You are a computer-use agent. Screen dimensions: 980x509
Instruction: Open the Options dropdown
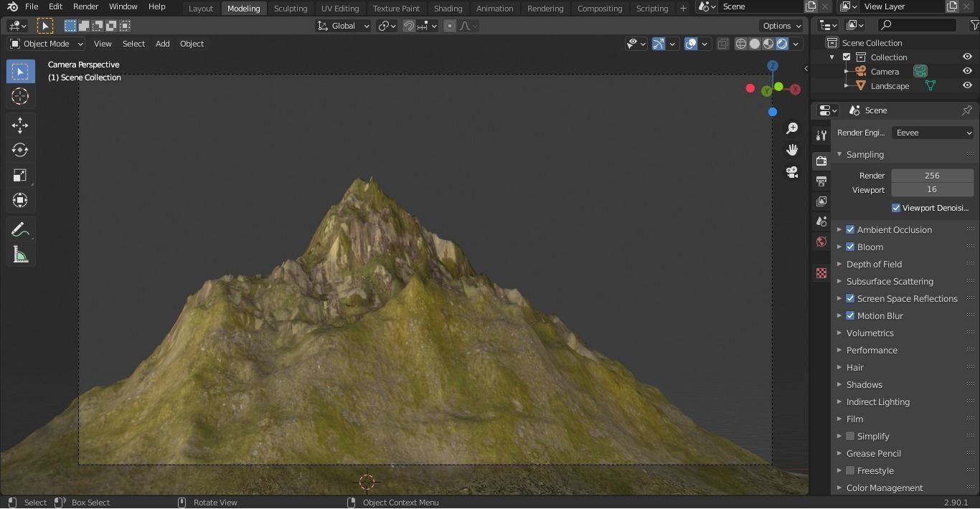pos(782,26)
